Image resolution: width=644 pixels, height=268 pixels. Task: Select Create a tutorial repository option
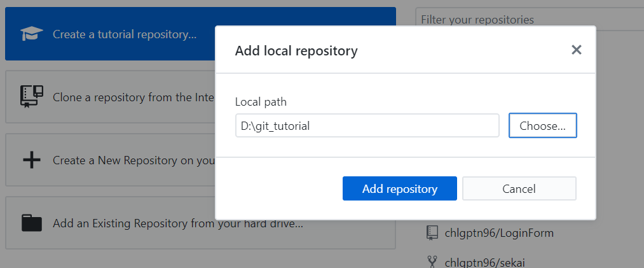coord(200,34)
